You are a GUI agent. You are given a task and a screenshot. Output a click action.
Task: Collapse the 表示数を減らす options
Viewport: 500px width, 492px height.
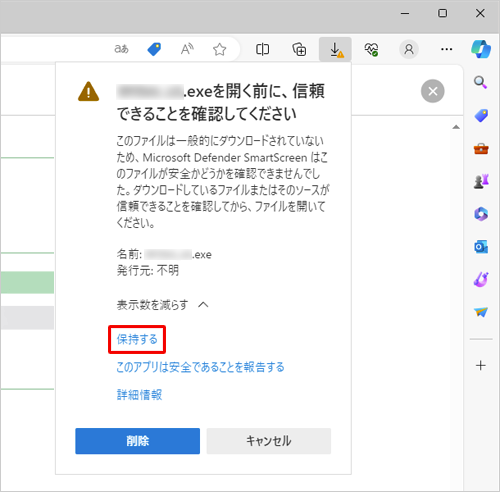tap(162, 305)
